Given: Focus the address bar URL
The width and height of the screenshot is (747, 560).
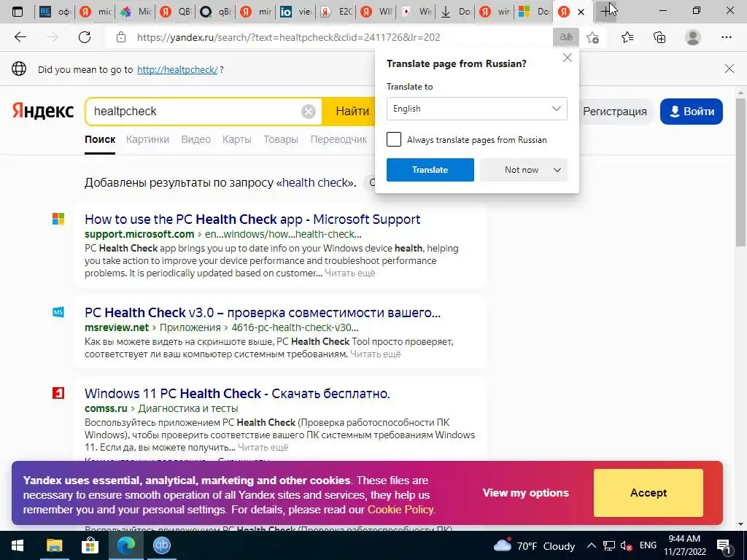Looking at the screenshot, I should tap(289, 37).
